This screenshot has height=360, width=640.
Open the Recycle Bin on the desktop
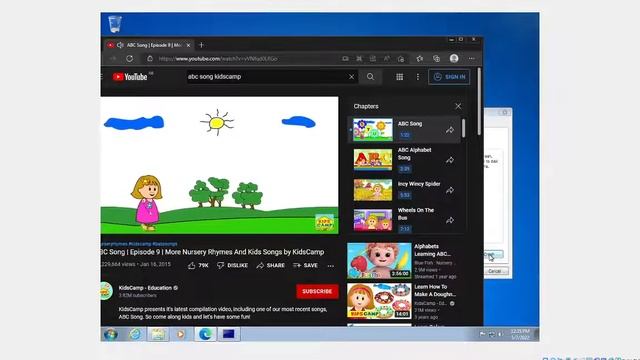tap(115, 24)
